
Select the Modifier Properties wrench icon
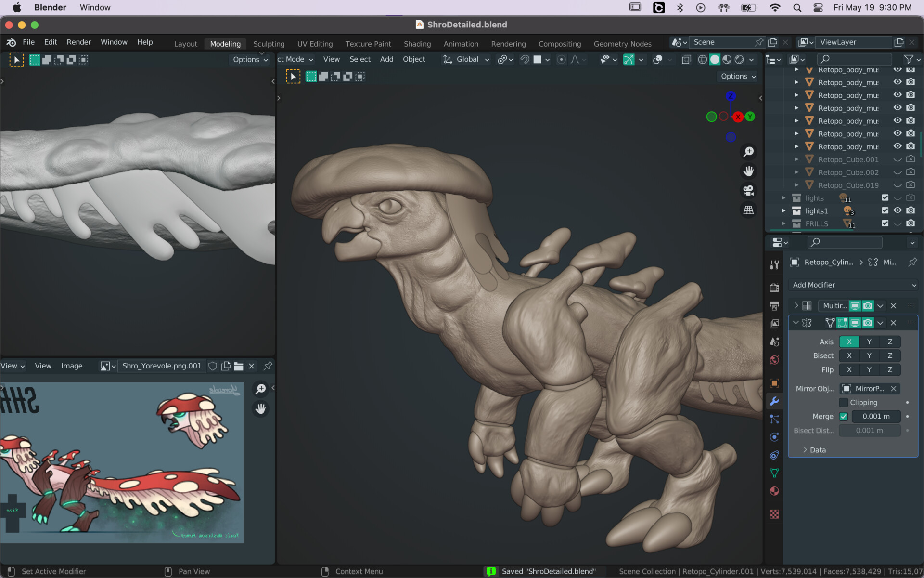coord(774,401)
